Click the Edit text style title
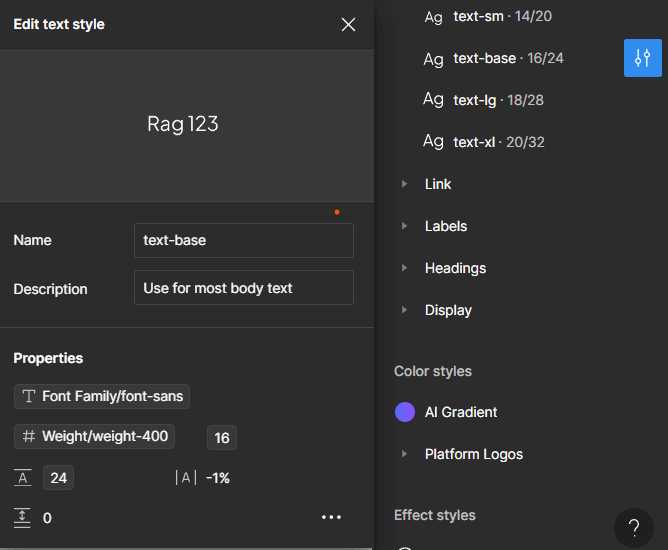668x550 pixels. (59, 24)
